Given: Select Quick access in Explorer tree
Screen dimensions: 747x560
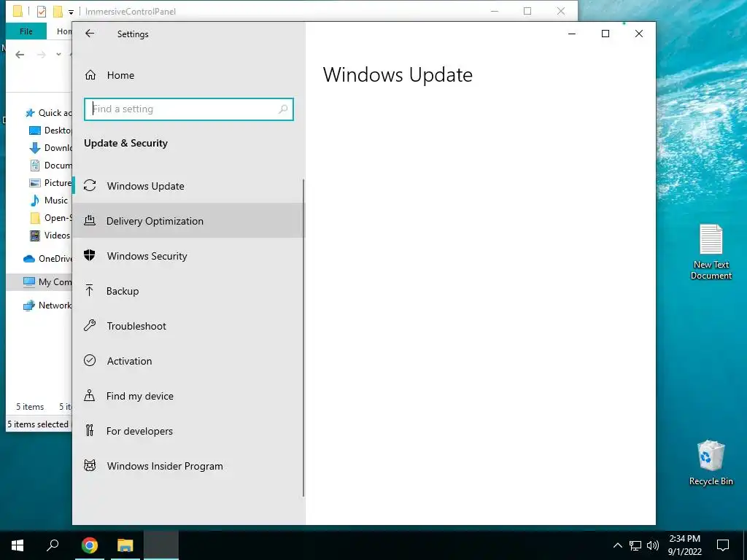Looking at the screenshot, I should pyautogui.click(x=49, y=113).
